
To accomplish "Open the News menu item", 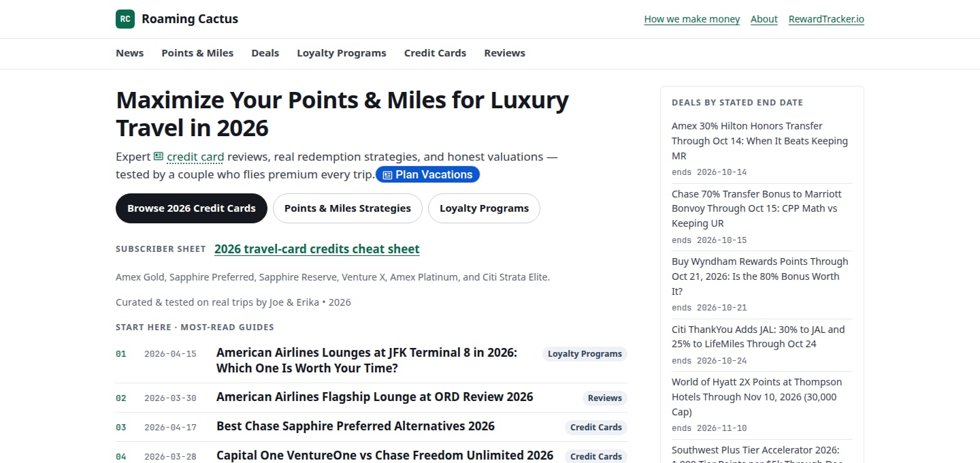I will 129,53.
